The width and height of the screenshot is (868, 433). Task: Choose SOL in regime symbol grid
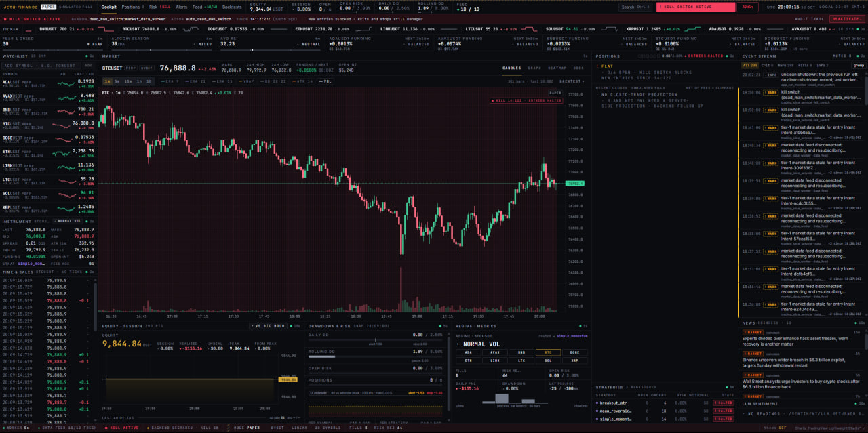pos(548,360)
